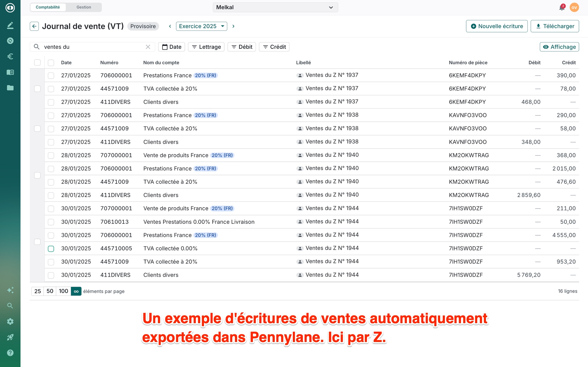Click the Nouvelle écriture button
This screenshot has width=588, height=367.
497,26
